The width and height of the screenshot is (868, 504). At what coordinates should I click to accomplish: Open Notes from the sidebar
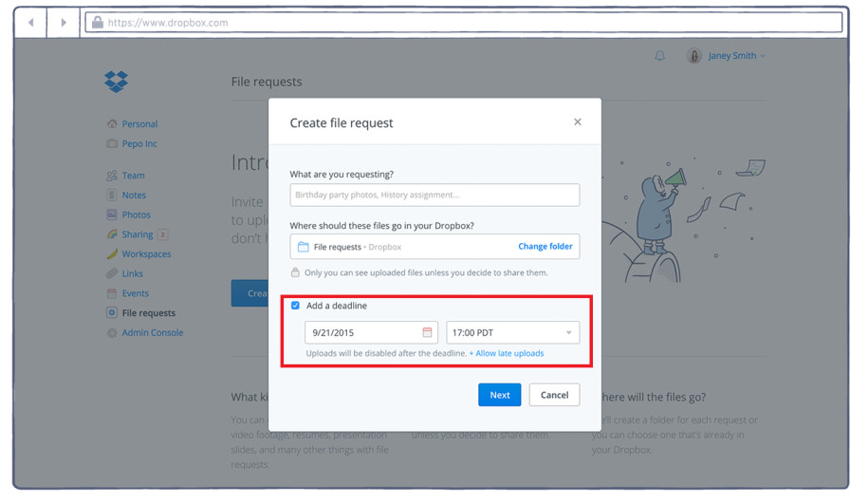[134, 195]
